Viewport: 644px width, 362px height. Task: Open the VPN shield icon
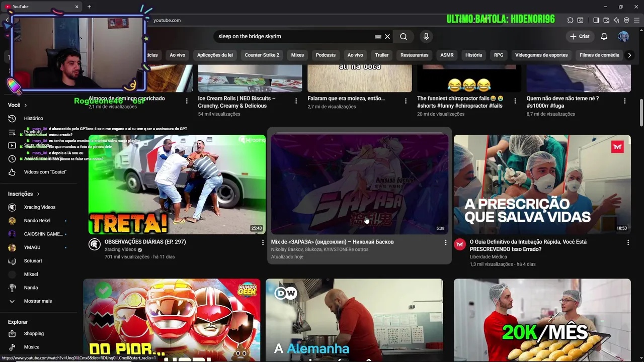[x=626, y=20]
